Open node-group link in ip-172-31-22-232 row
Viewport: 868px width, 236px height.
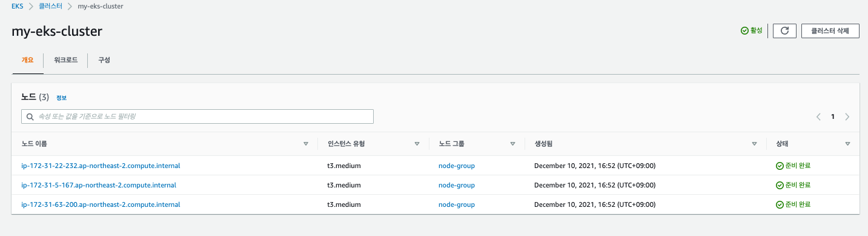pyautogui.click(x=457, y=166)
